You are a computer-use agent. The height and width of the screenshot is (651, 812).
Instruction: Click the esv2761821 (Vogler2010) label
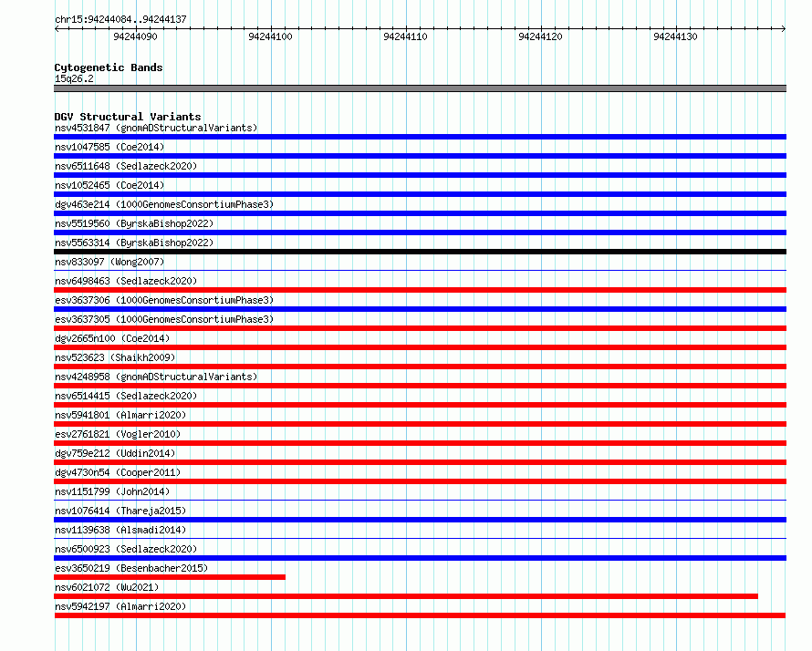coord(118,434)
